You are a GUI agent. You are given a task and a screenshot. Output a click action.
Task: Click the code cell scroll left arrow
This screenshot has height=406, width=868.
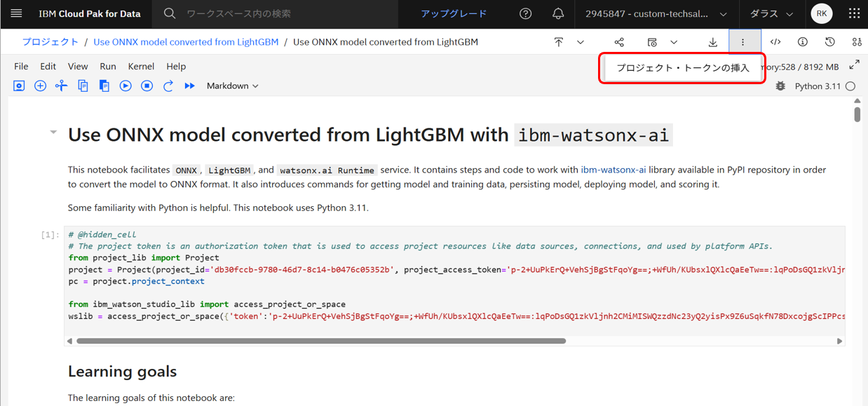click(69, 341)
